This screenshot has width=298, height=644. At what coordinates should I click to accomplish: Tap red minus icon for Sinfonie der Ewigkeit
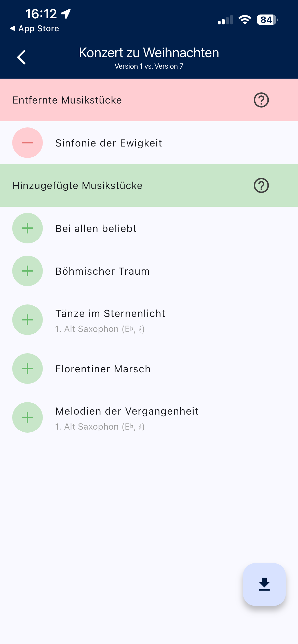pyautogui.click(x=28, y=143)
